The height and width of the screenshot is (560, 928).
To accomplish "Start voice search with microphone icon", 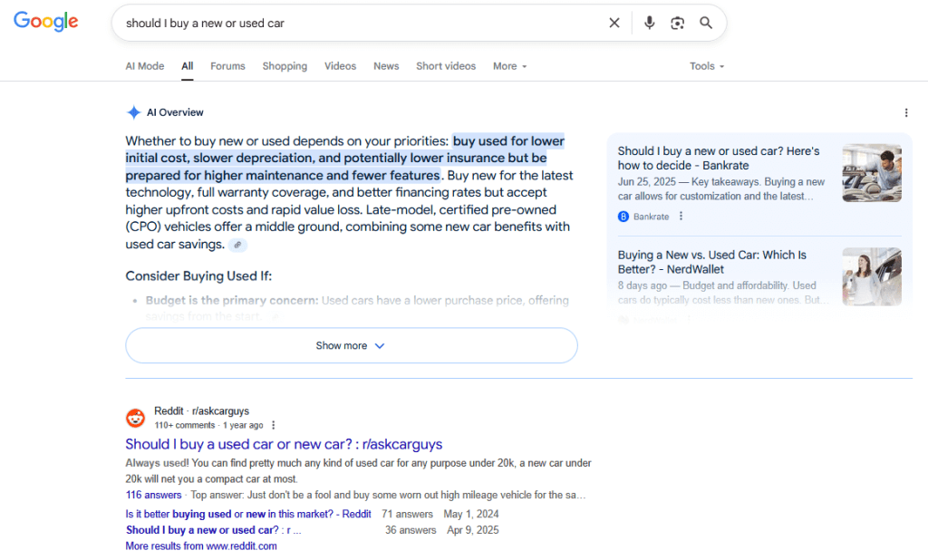I will coord(649,23).
